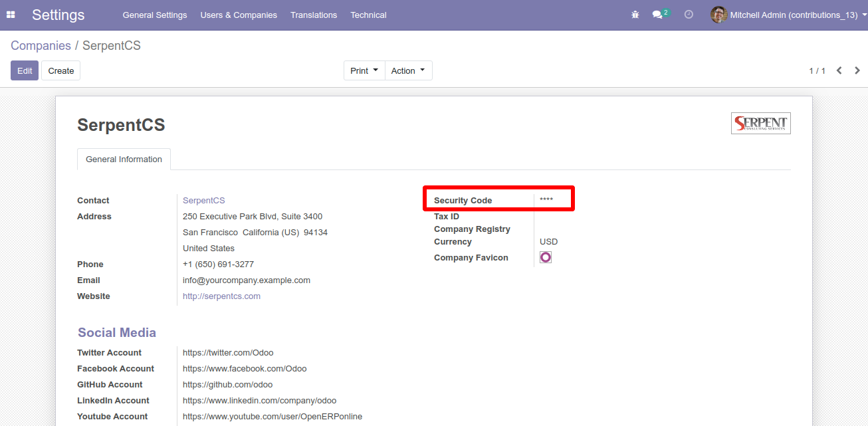The width and height of the screenshot is (868, 426).
Task: Click Mitchell Admin's avatar picture
Action: click(x=718, y=15)
